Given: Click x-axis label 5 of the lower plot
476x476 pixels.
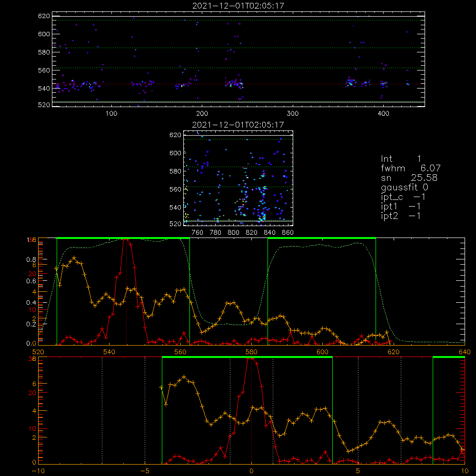Looking at the screenshot, I should click(x=358, y=471).
